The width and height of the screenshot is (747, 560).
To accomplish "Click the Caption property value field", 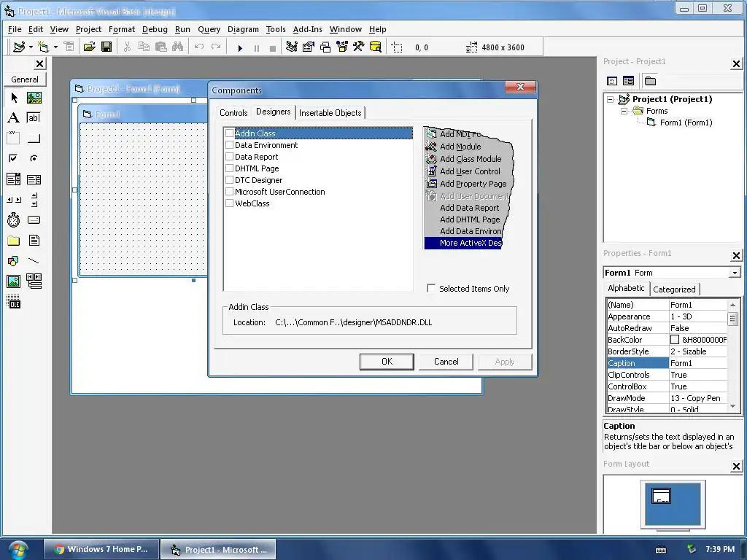I will click(698, 363).
